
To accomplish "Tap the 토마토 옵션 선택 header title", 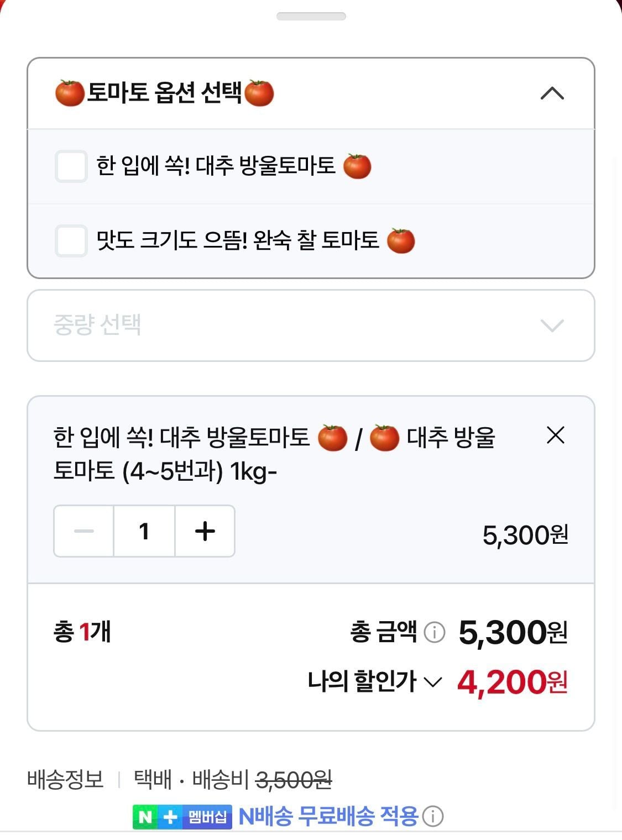I will (164, 93).
